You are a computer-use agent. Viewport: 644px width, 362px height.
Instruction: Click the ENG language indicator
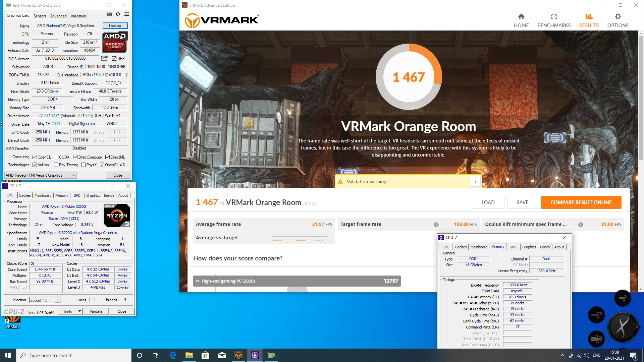point(597,355)
